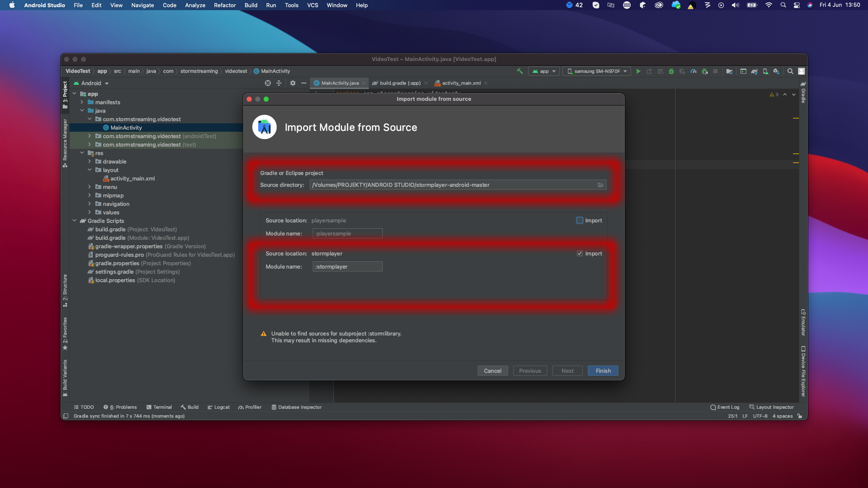
Task: Click the macOS Spotlight search icon
Action: pyautogui.click(x=783, y=5)
